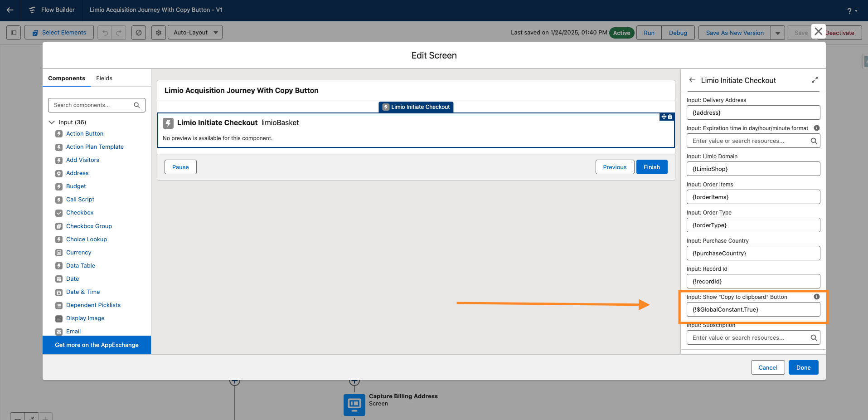Viewport: 868px width, 420px height.
Task: Go back from Limio Initiate Checkout panel
Action: point(692,80)
